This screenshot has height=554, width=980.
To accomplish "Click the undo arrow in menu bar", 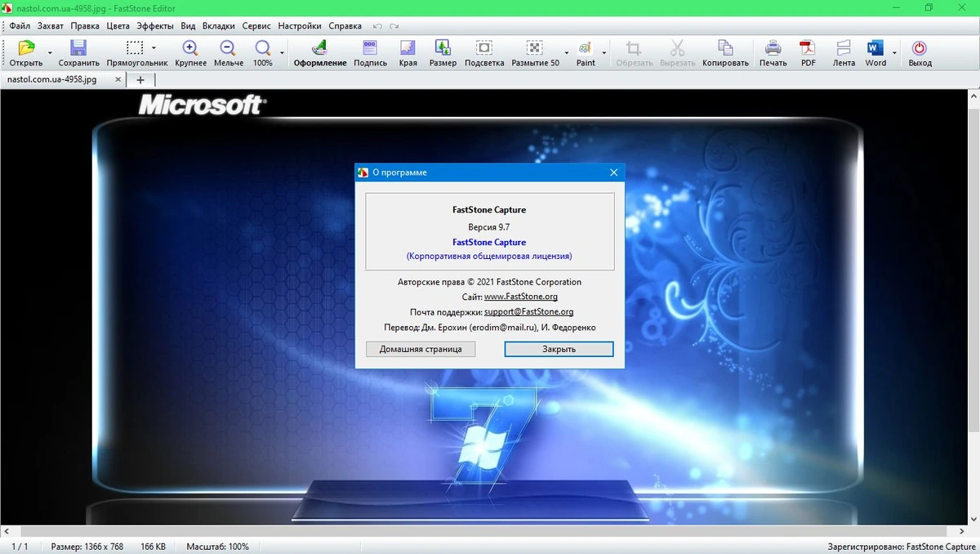I will [x=378, y=26].
